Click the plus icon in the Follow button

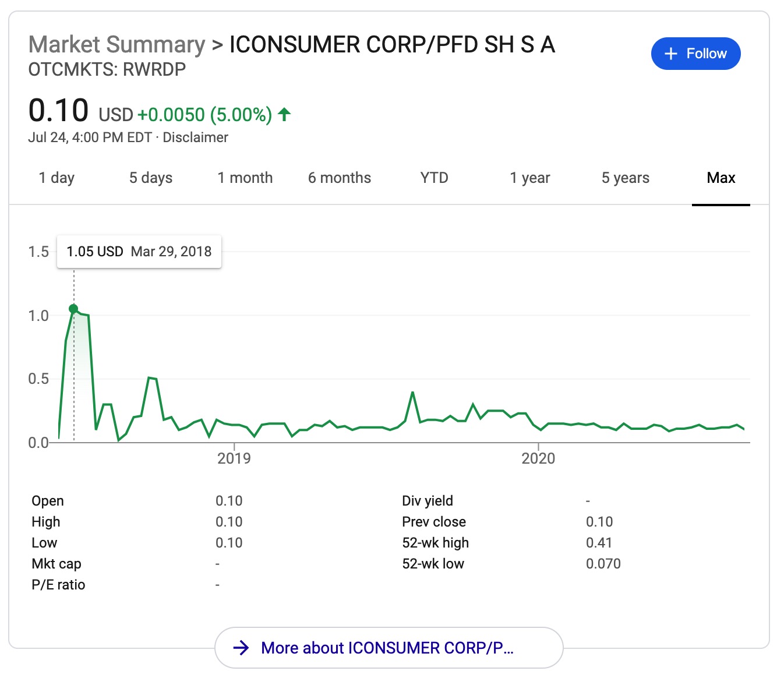tap(672, 54)
